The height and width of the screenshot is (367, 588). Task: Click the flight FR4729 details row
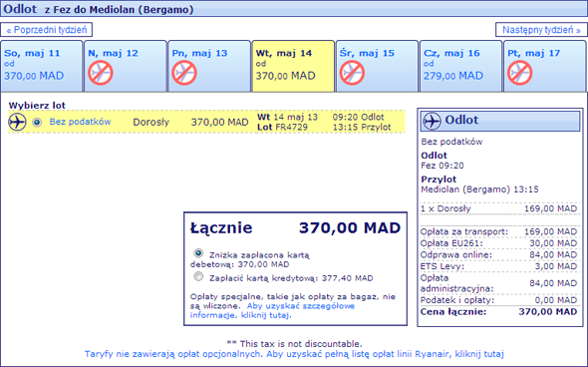tap(206, 122)
